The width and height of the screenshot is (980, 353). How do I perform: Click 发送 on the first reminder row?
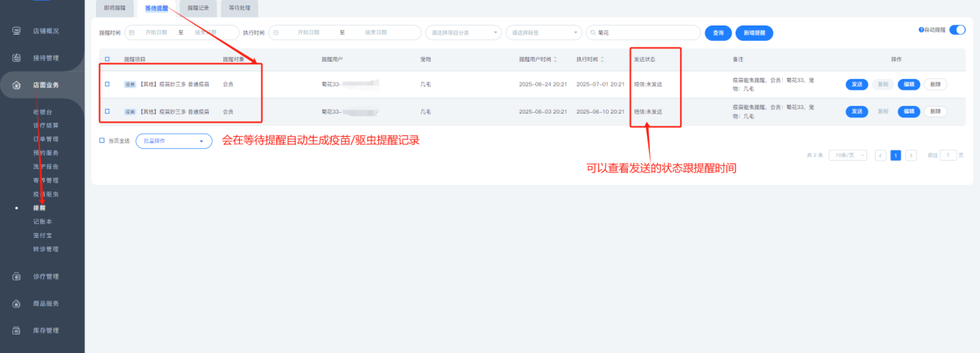855,84
